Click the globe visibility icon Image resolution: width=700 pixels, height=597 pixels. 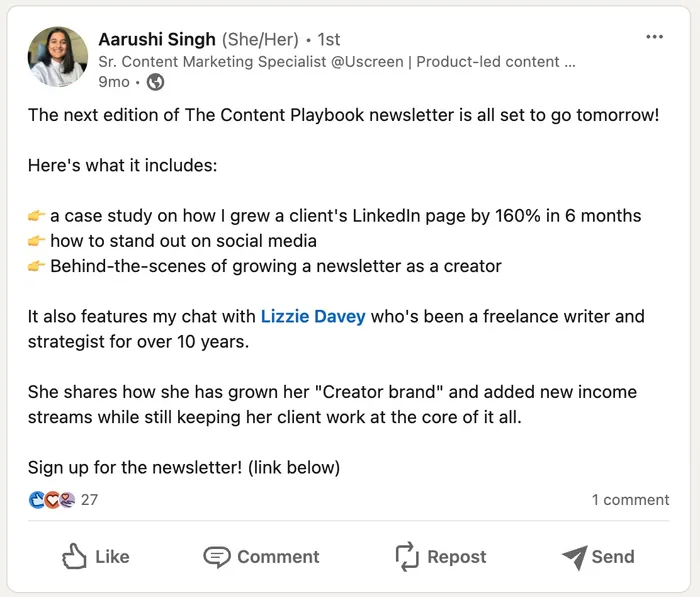point(155,82)
